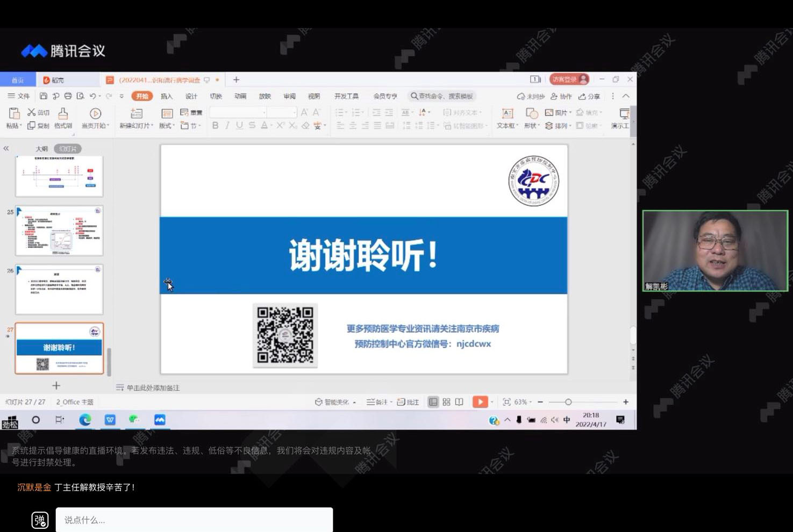
Task: Collapse the slide panel with double chevron
Action: click(6, 148)
